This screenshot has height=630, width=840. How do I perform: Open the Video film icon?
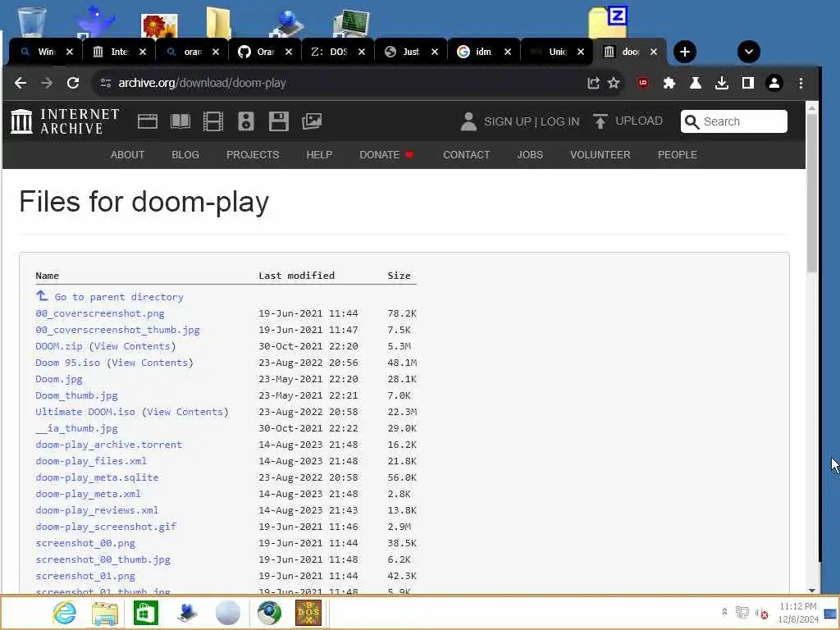(x=213, y=121)
